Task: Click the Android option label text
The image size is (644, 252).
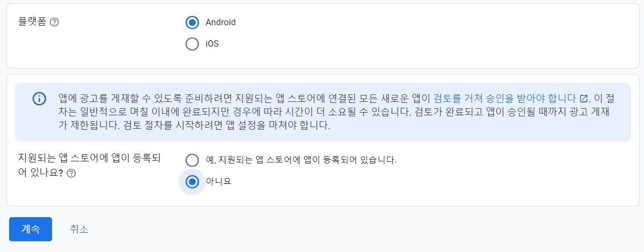Action: (x=221, y=23)
